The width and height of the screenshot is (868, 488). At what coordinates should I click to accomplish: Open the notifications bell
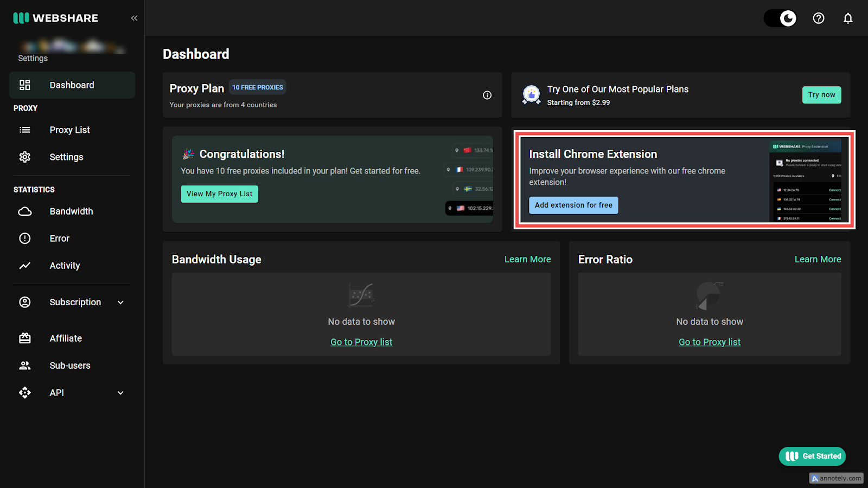pyautogui.click(x=848, y=18)
